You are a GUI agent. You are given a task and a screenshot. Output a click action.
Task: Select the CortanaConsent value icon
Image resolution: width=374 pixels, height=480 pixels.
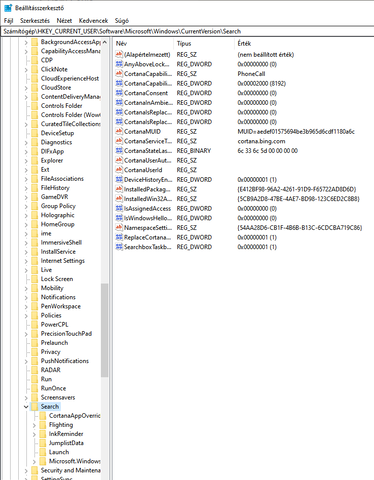pyautogui.click(x=119, y=93)
